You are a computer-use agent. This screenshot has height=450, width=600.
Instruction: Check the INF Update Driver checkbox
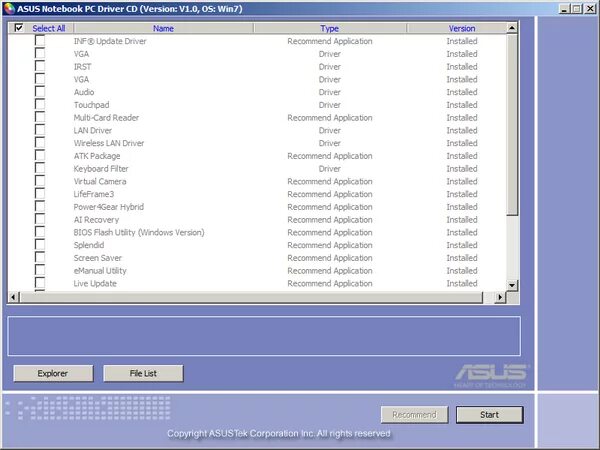tap(40, 41)
